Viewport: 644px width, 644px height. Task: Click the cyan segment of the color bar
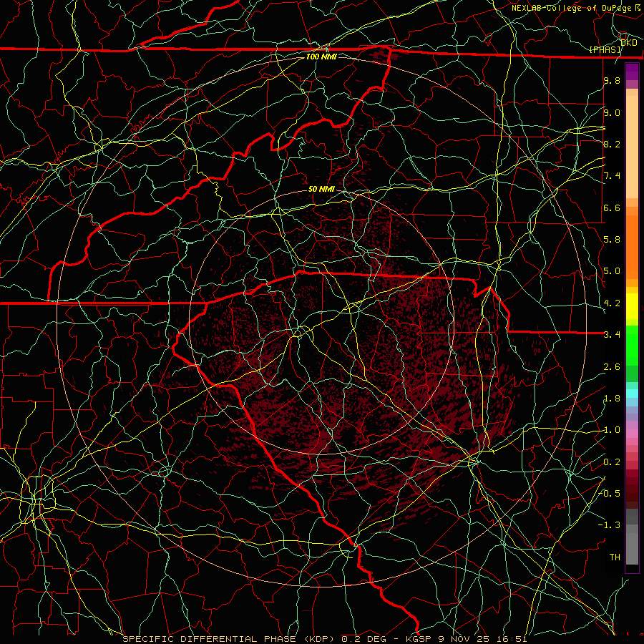click(632, 394)
